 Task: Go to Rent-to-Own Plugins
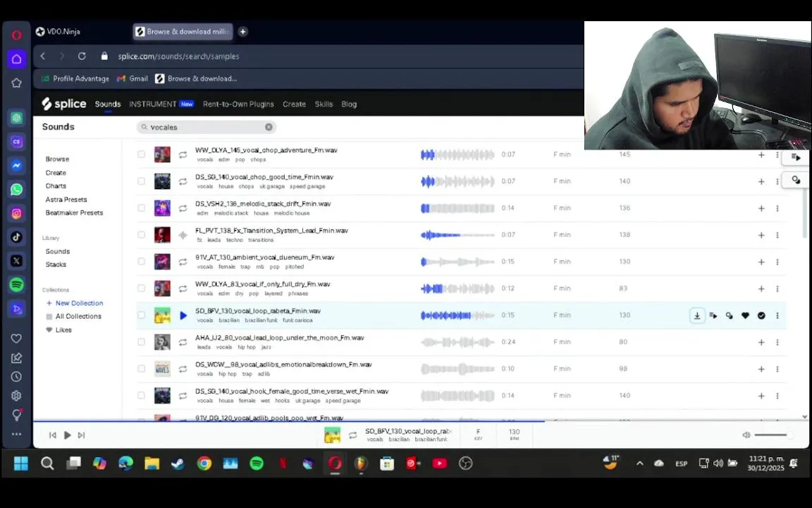coord(238,104)
